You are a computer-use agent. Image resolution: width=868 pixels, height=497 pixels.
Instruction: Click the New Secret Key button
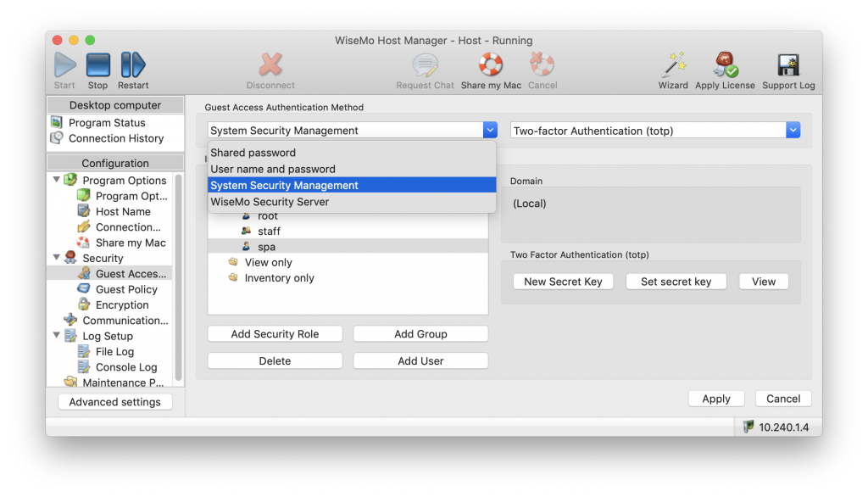[563, 282]
